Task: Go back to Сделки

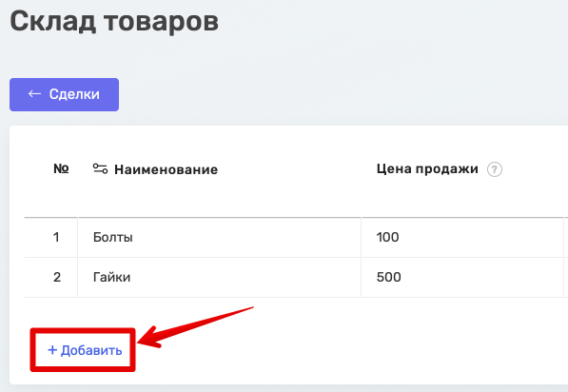Action: point(64,94)
